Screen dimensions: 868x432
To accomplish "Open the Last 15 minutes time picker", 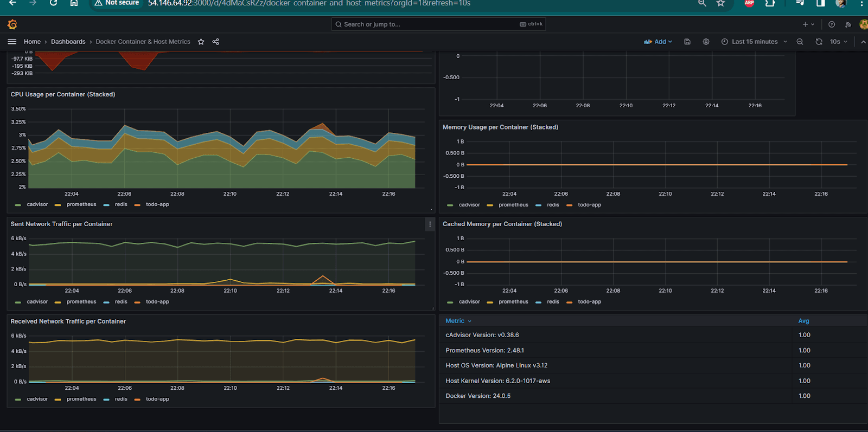I will 754,42.
